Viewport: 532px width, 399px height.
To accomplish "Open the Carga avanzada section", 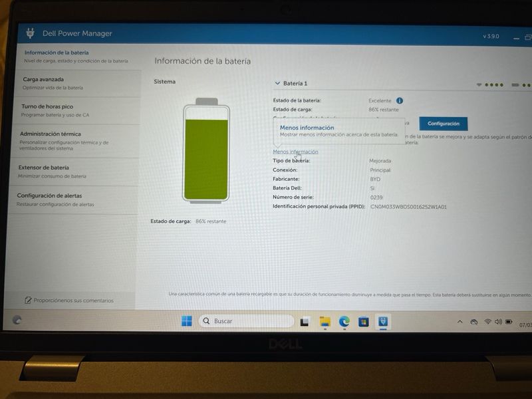I will pos(77,84).
